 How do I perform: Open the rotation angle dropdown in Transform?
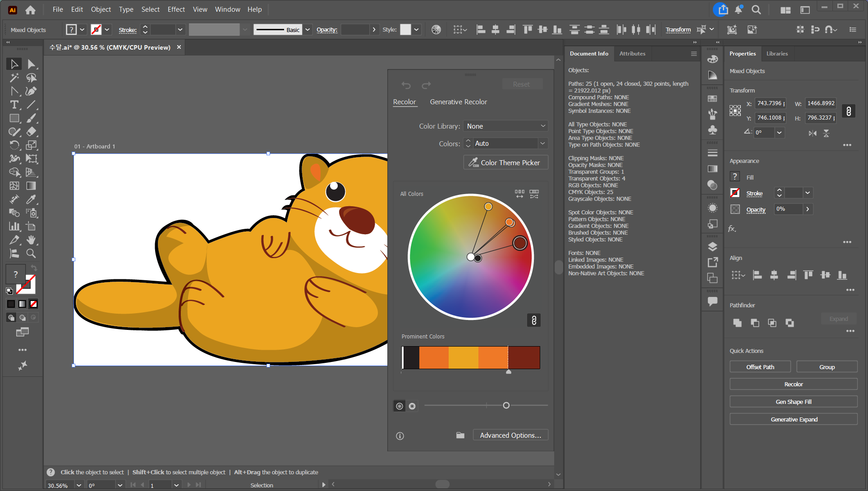tap(779, 133)
